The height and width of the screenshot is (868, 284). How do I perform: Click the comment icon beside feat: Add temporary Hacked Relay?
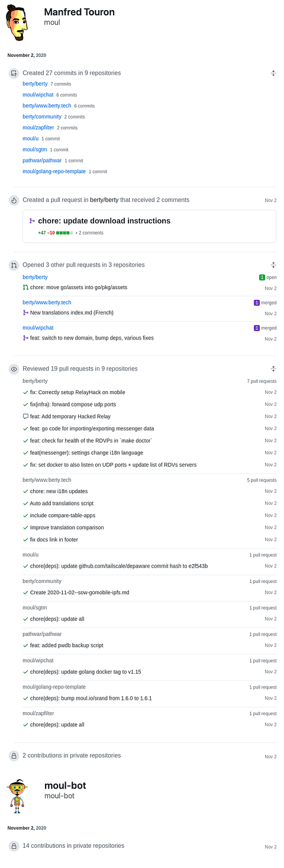tap(25, 417)
